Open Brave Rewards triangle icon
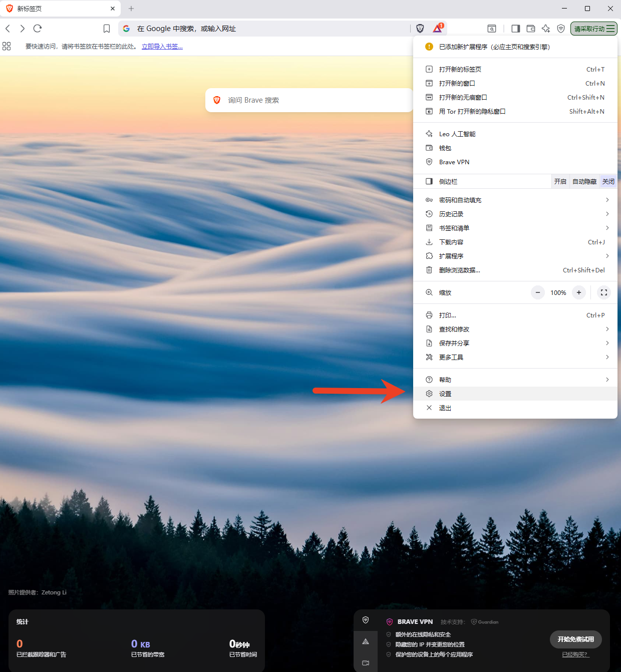This screenshot has width=621, height=672. [x=438, y=28]
